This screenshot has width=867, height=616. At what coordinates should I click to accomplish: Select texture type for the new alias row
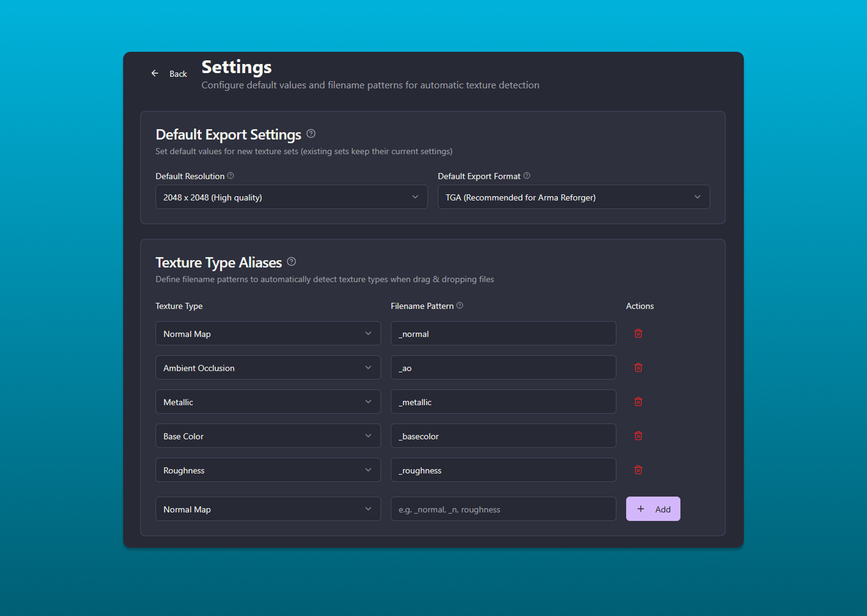point(268,509)
